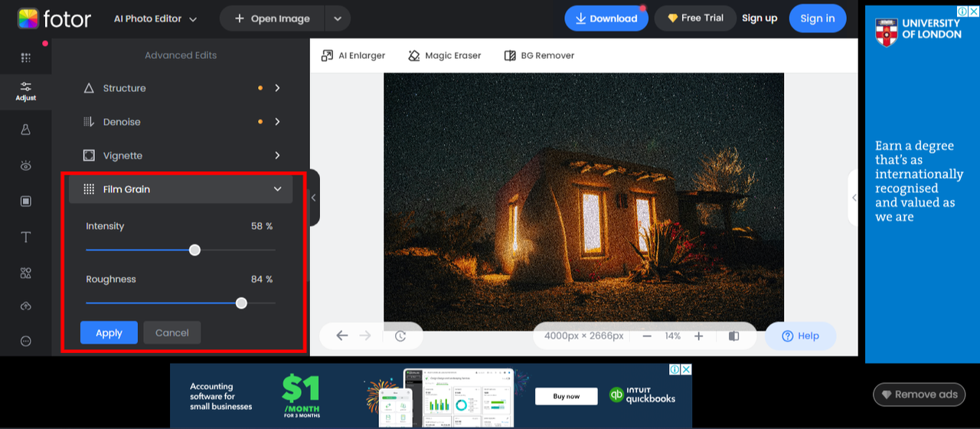Screen dimensions: 980x429
Task: Click the Intensity slider handle
Action: pyautogui.click(x=194, y=250)
